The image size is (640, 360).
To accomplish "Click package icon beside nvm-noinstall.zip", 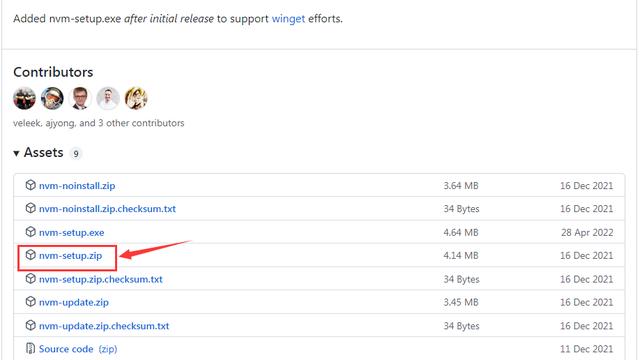I will click(x=31, y=185).
